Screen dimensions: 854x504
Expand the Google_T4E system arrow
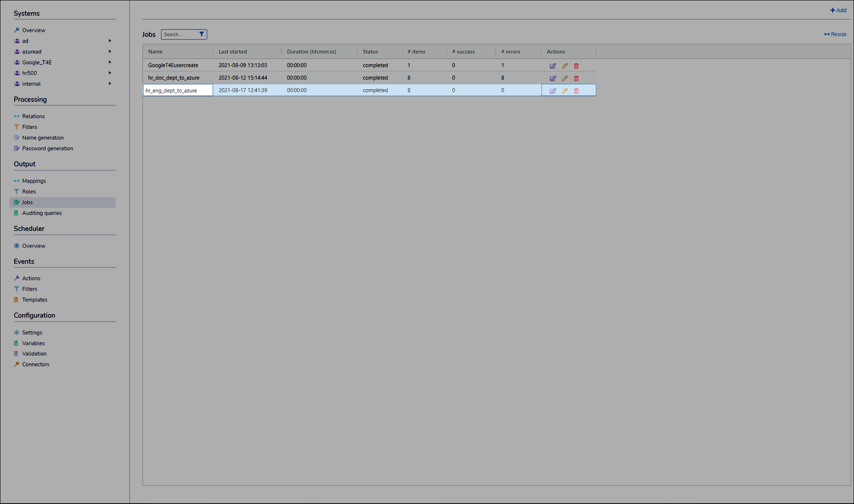[x=110, y=62]
